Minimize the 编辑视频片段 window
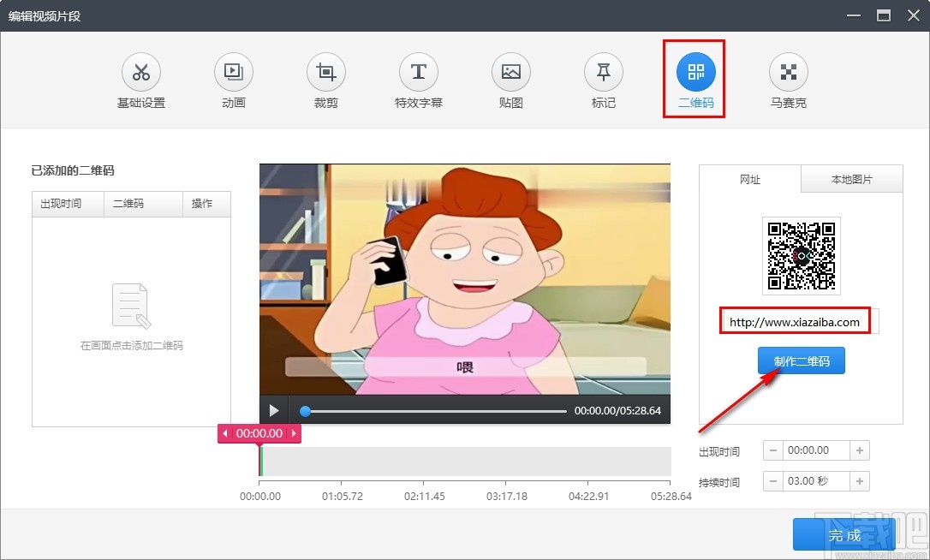The image size is (930, 560). coord(854,15)
